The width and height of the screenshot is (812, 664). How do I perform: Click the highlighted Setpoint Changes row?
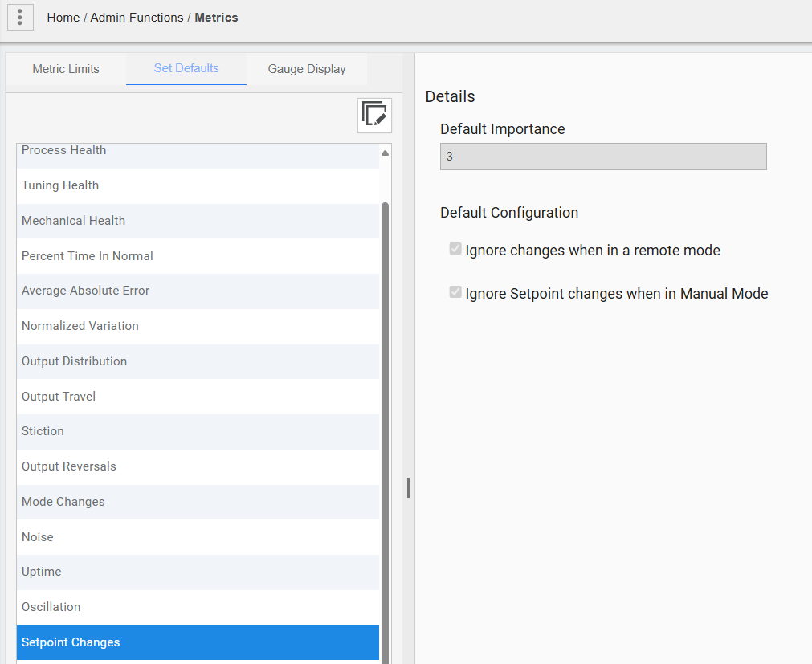tap(198, 642)
